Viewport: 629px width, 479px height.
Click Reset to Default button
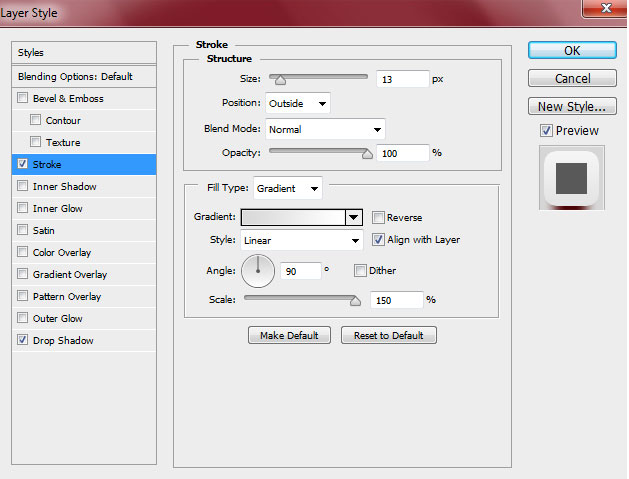point(389,335)
